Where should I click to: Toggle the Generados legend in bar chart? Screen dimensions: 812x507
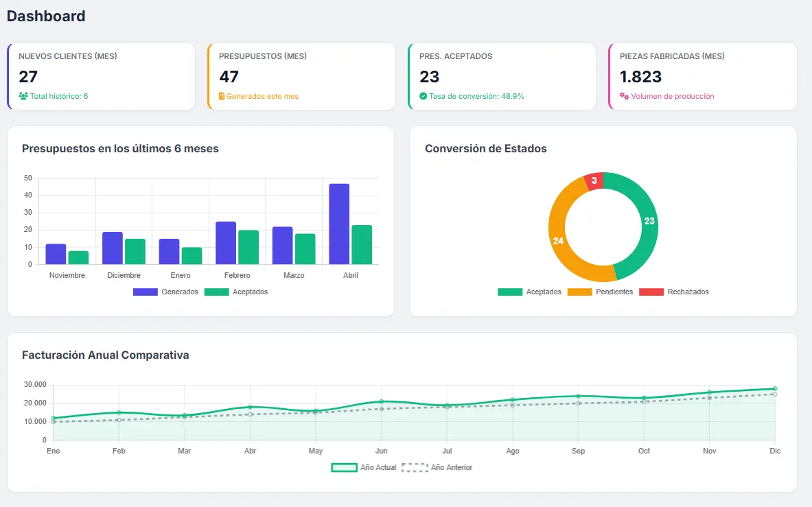point(165,292)
